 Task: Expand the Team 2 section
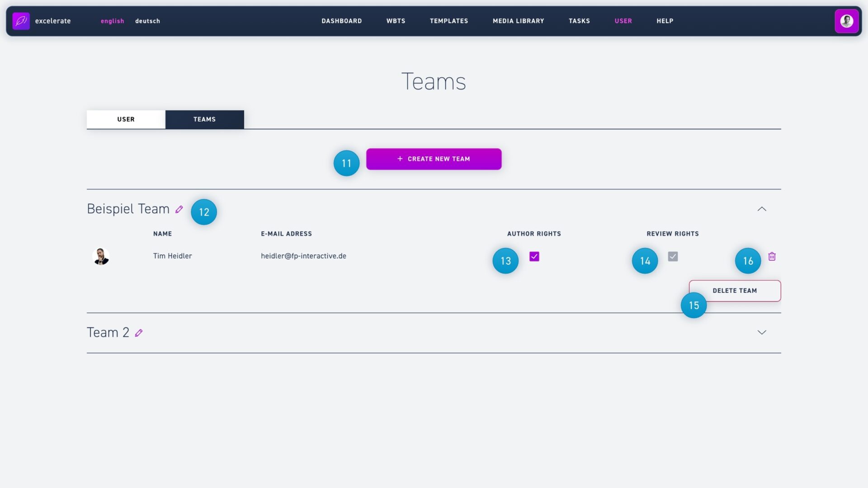pyautogui.click(x=762, y=333)
